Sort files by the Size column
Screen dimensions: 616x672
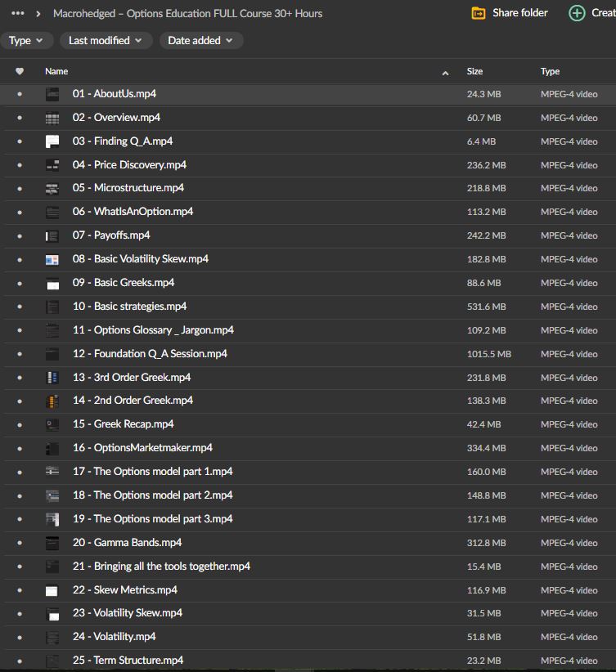tap(474, 72)
